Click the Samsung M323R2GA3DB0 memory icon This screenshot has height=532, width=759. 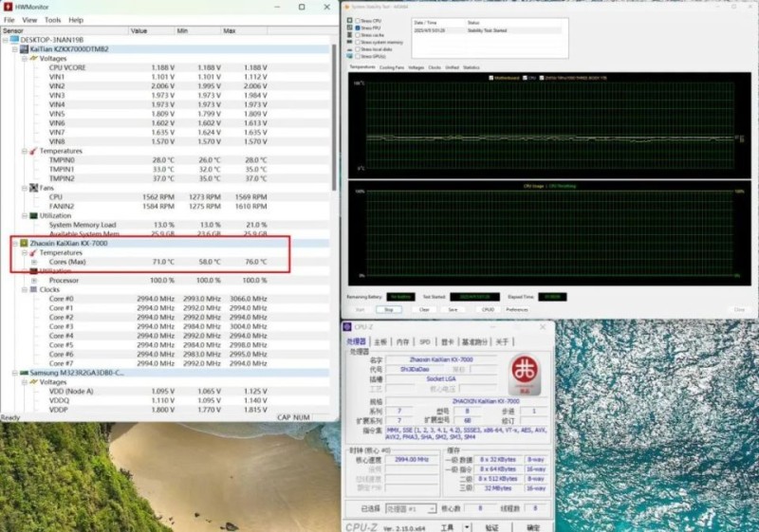tap(25, 373)
